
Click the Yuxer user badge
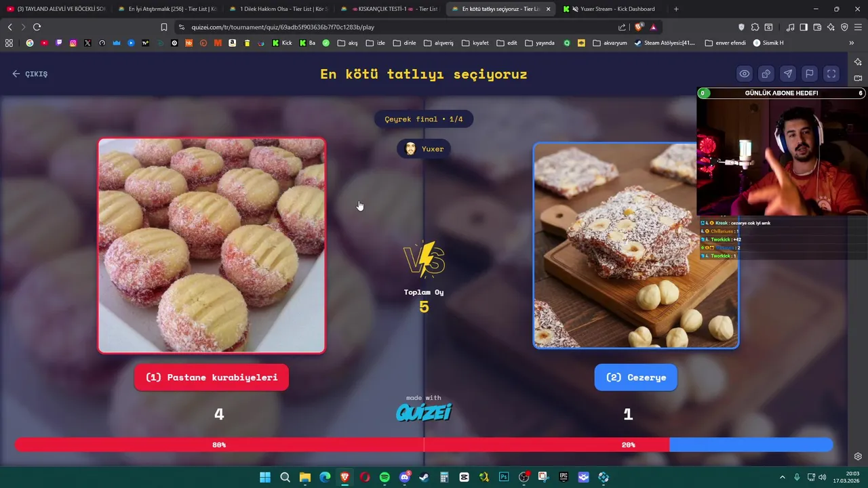pyautogui.click(x=424, y=149)
